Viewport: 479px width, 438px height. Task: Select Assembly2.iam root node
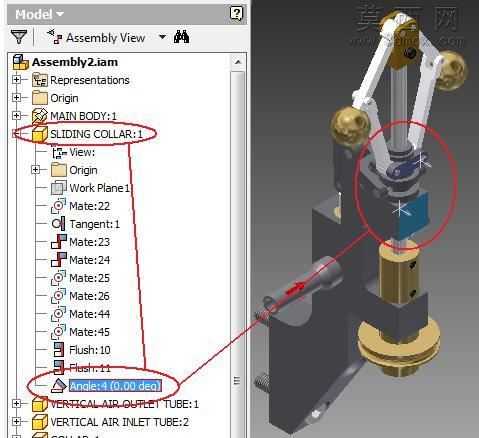click(x=75, y=62)
